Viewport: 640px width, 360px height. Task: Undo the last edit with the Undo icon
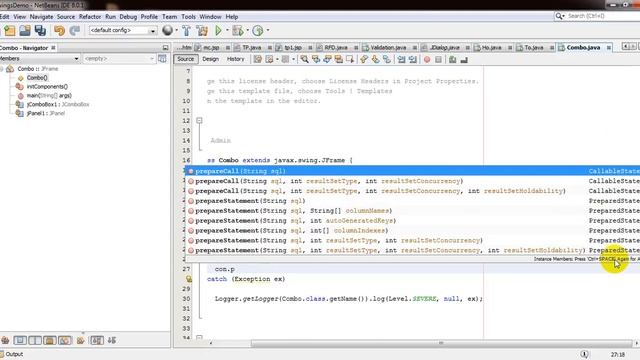60,31
